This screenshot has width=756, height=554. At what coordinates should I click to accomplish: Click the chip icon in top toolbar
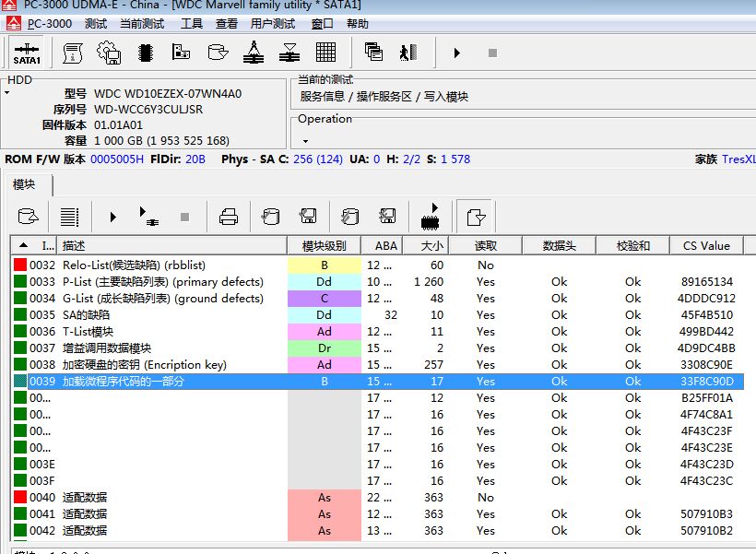pyautogui.click(x=145, y=53)
